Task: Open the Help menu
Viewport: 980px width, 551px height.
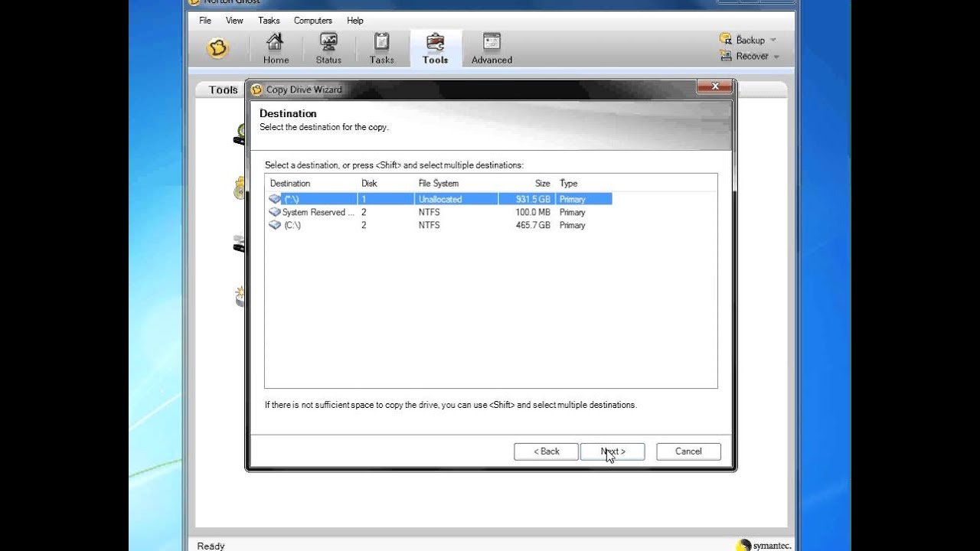Action: [354, 21]
